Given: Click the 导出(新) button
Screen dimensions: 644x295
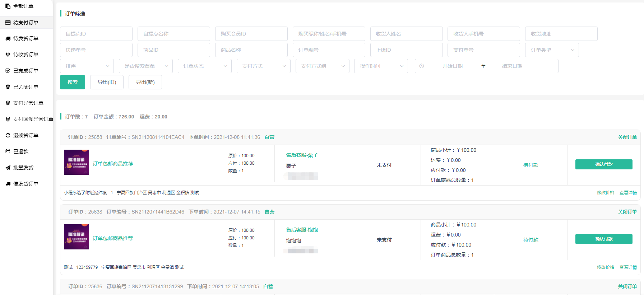Looking at the screenshot, I should 145,82.
